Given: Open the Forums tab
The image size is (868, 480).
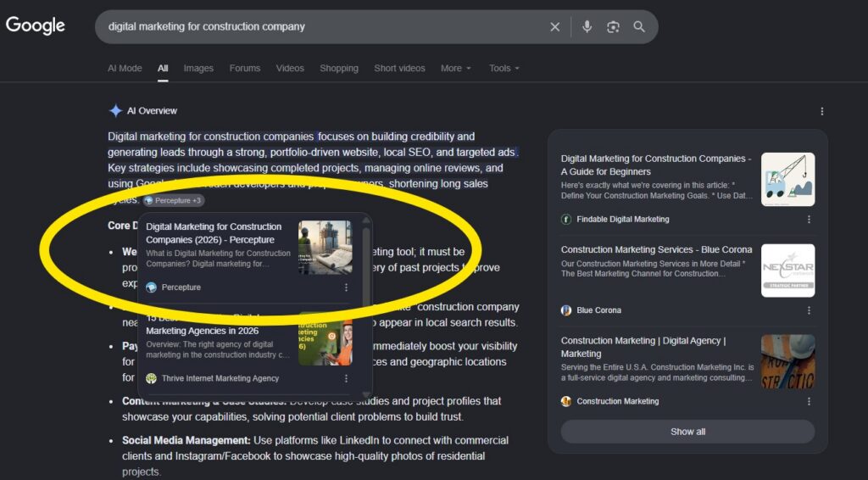Looking at the screenshot, I should tap(245, 68).
